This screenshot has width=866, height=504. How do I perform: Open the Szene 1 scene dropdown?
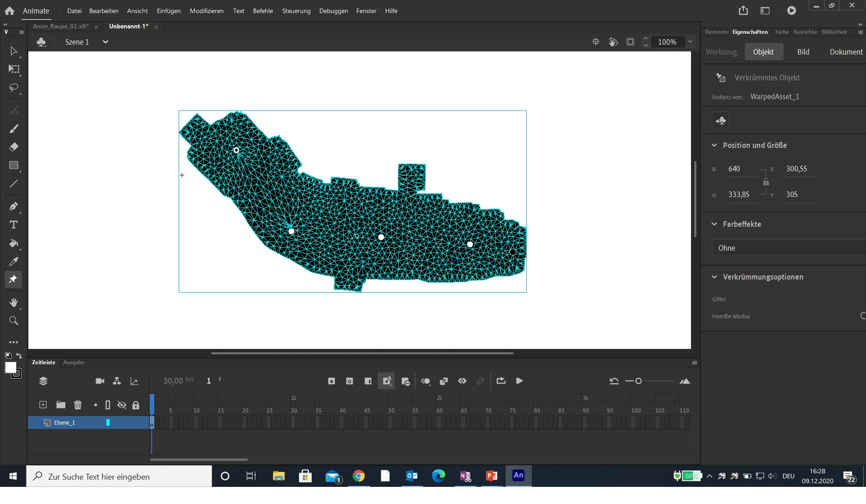(105, 42)
